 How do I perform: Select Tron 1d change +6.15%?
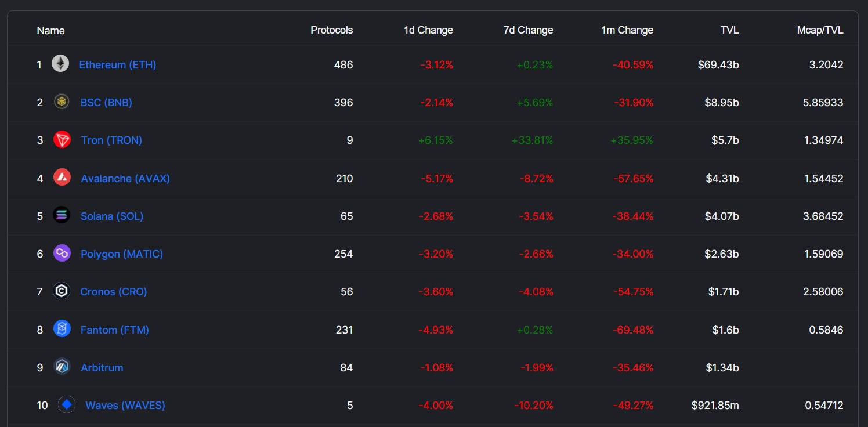436,140
